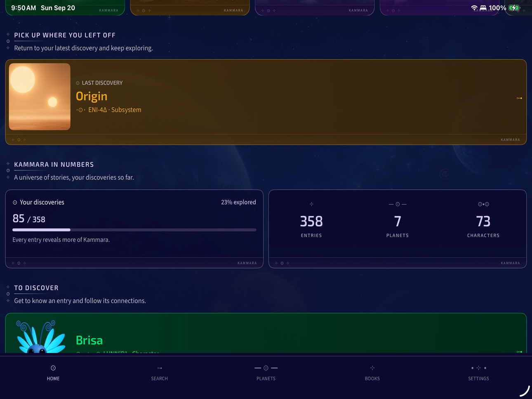Tap the Brisa character thumbnail

[x=40, y=336]
